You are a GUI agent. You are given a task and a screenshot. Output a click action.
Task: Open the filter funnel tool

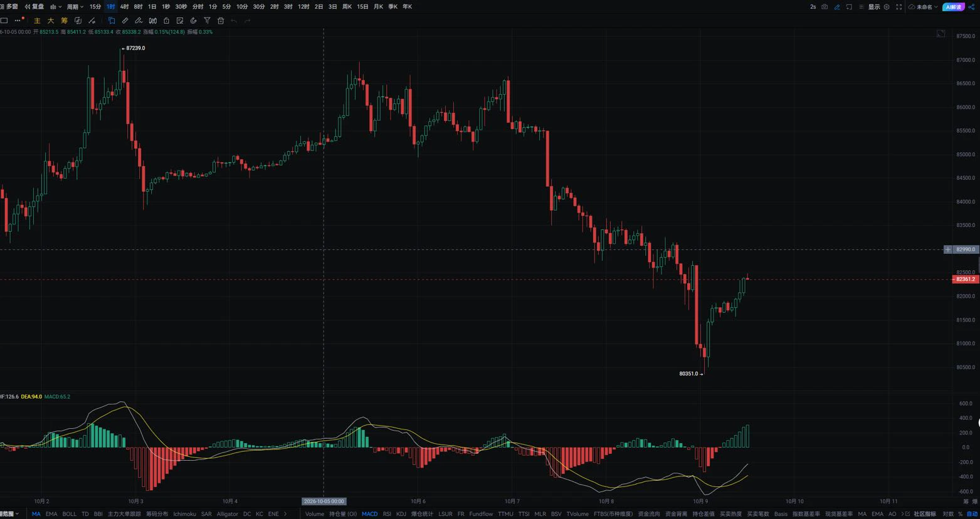click(x=207, y=21)
